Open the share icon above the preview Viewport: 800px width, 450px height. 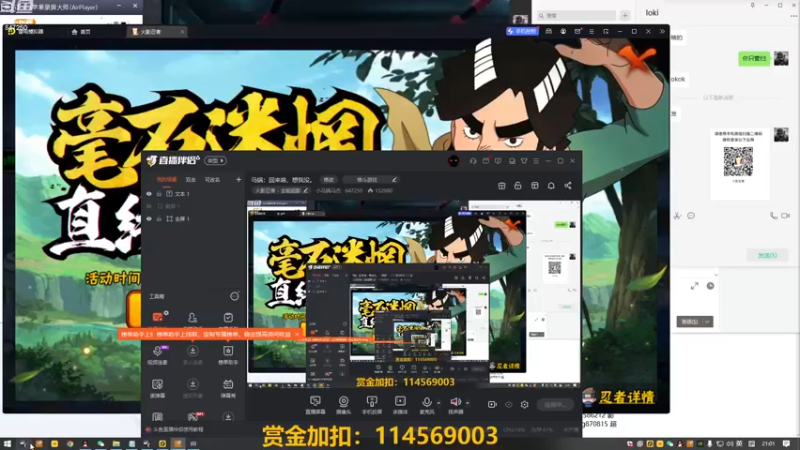click(x=568, y=186)
